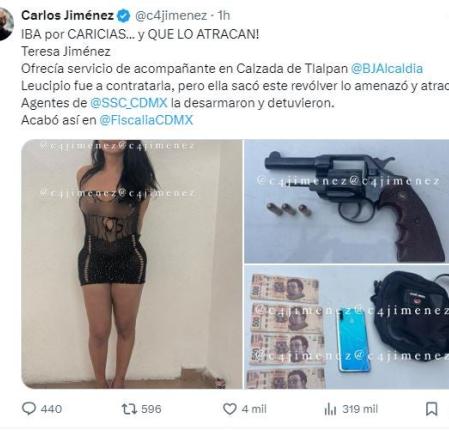Click the Carlos Jiménez display name

click(68, 15)
